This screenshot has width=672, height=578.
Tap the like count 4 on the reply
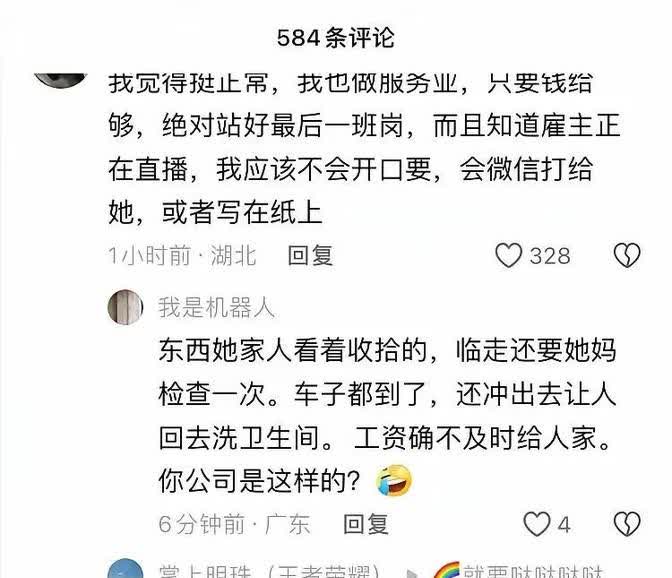(x=564, y=524)
